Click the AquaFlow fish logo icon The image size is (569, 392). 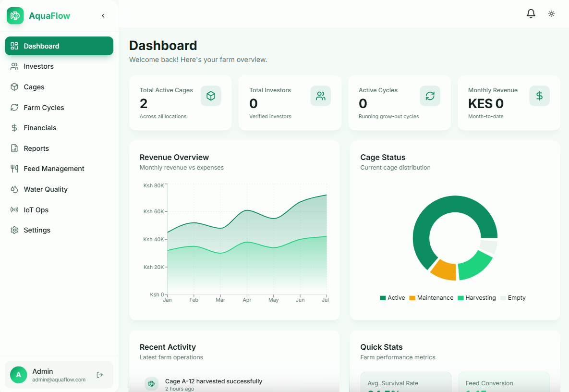point(15,15)
